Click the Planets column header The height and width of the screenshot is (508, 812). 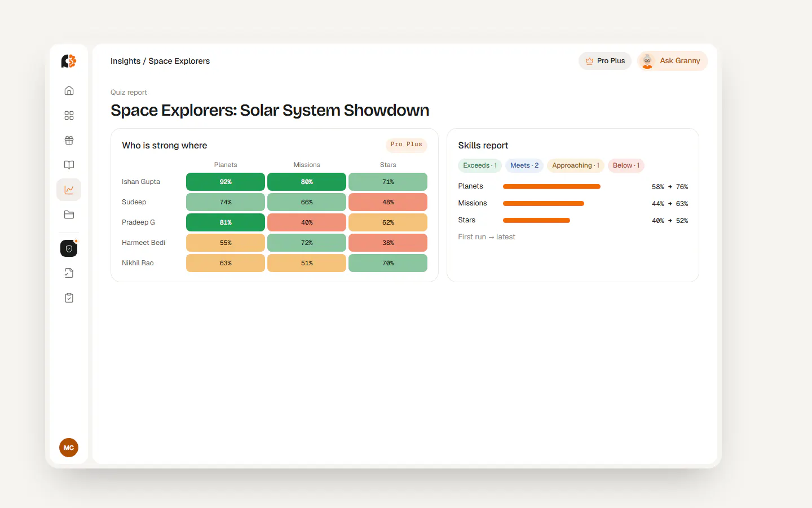pos(226,165)
